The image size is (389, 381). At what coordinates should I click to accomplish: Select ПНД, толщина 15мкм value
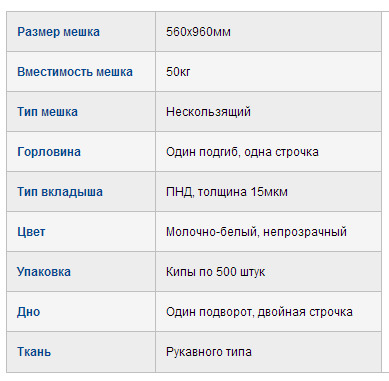click(227, 192)
